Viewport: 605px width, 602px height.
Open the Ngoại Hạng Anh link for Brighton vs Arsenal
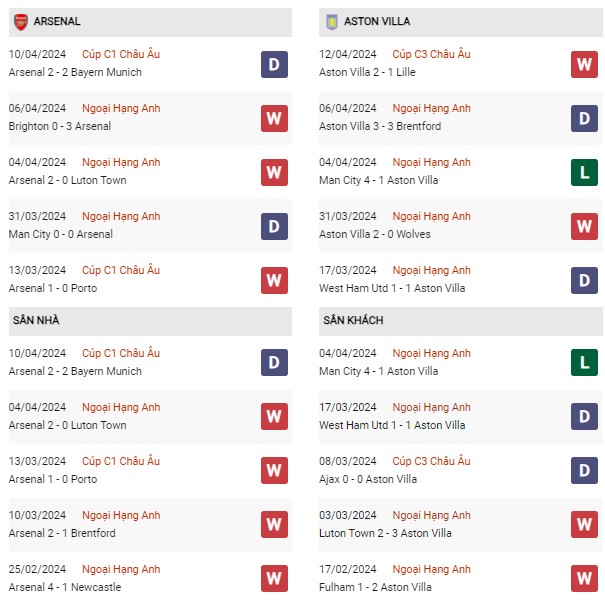coord(121,108)
